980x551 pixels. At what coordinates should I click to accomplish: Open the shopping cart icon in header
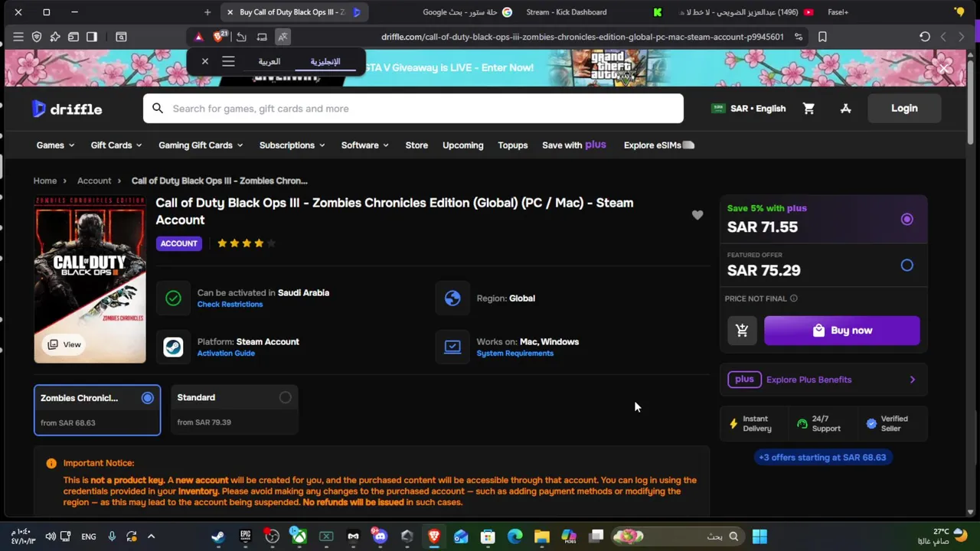808,109
